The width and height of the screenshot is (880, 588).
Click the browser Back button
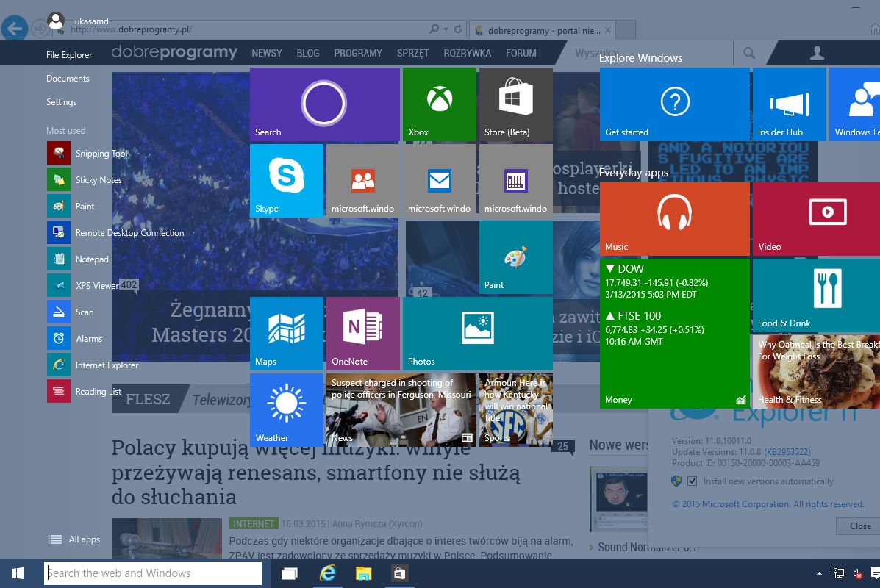click(15, 28)
